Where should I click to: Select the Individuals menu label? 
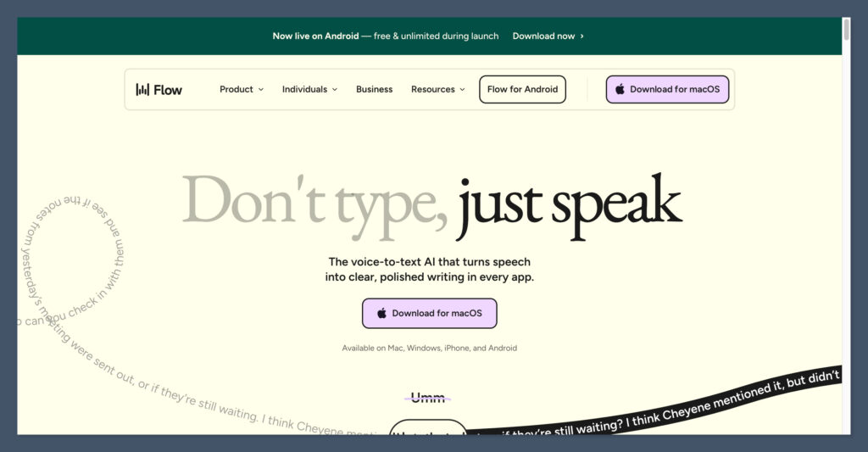click(304, 89)
